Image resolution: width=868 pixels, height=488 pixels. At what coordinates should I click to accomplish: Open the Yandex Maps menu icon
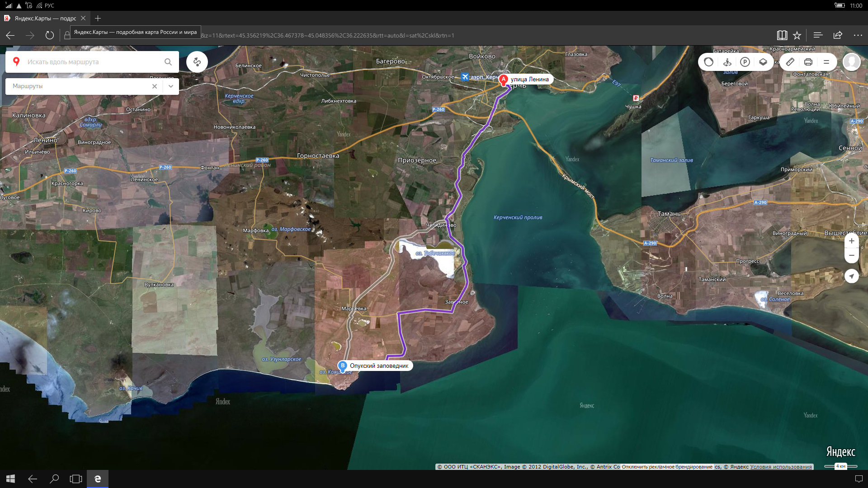[826, 62]
